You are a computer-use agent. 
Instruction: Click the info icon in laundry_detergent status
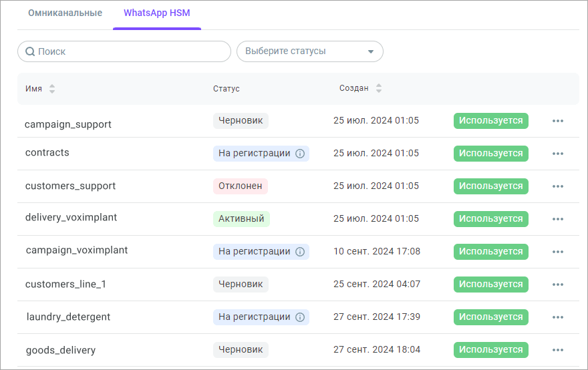click(300, 317)
